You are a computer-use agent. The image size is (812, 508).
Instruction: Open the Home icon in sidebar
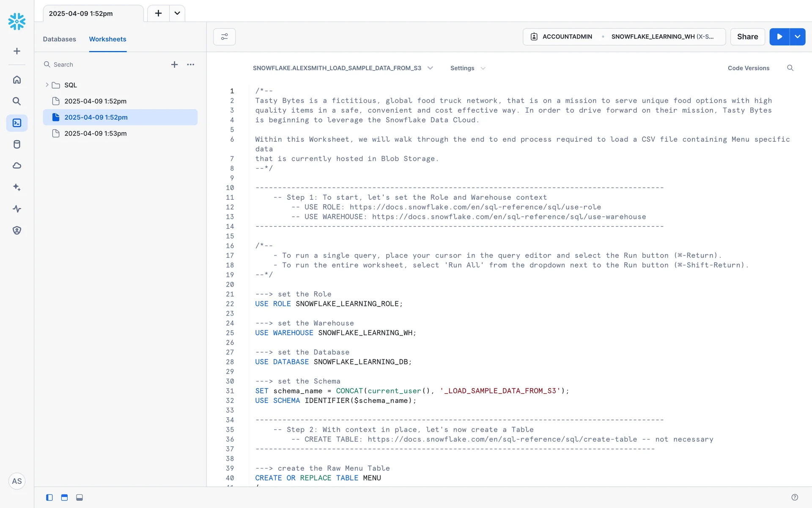point(17,80)
